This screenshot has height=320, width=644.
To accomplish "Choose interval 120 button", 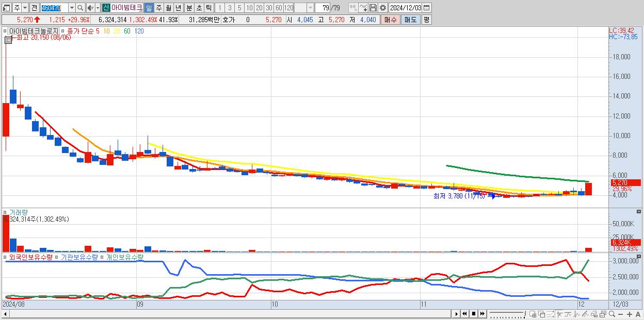I will (x=288, y=8).
